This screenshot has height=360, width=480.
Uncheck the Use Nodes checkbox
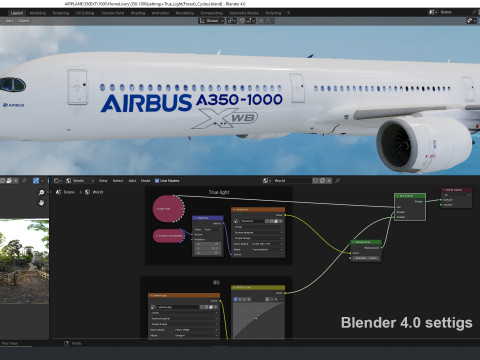(x=157, y=181)
